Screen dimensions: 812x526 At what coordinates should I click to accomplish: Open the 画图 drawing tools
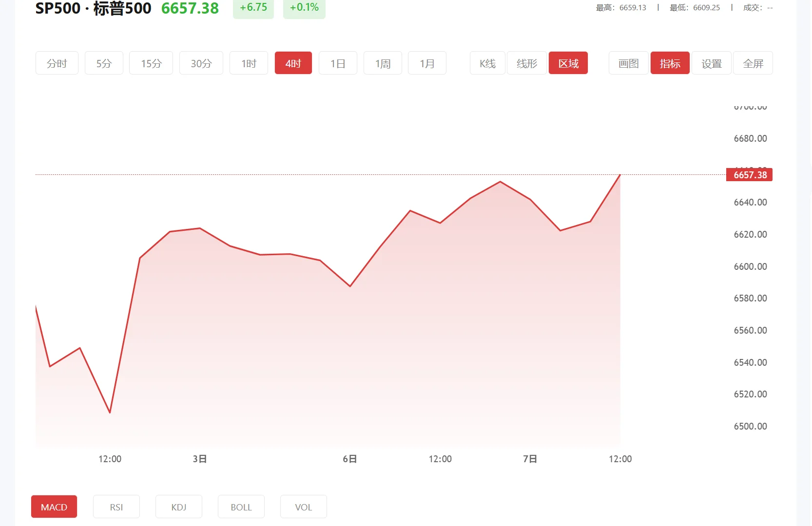tap(628, 63)
